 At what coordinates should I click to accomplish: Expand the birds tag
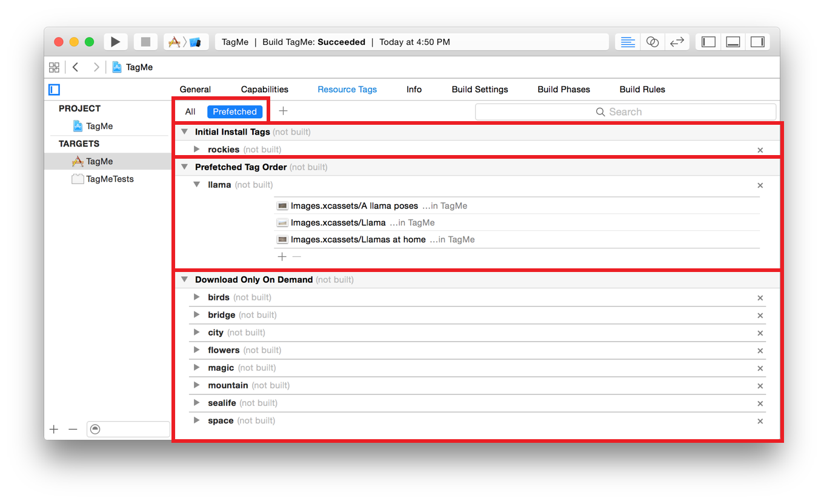point(197,297)
